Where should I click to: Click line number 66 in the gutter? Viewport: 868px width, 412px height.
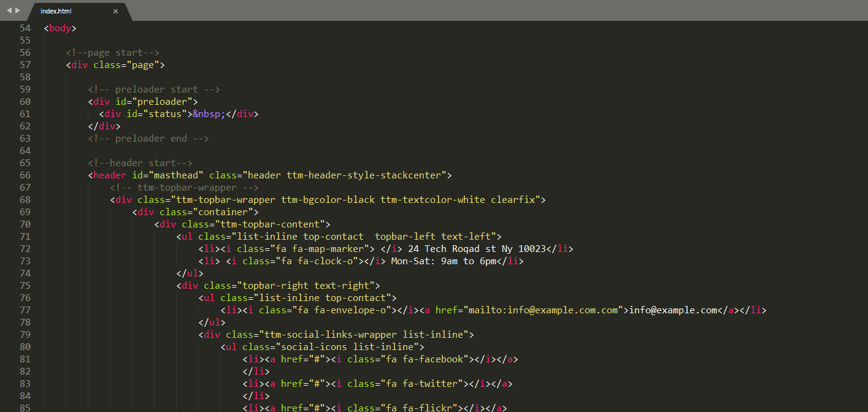25,175
